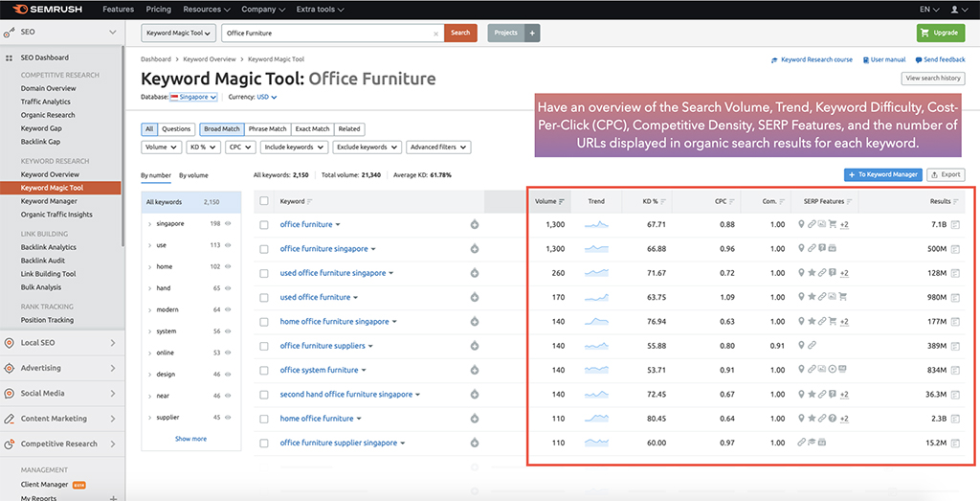
Task: Open the second hand office furniture singapore keyword
Action: 346,395
